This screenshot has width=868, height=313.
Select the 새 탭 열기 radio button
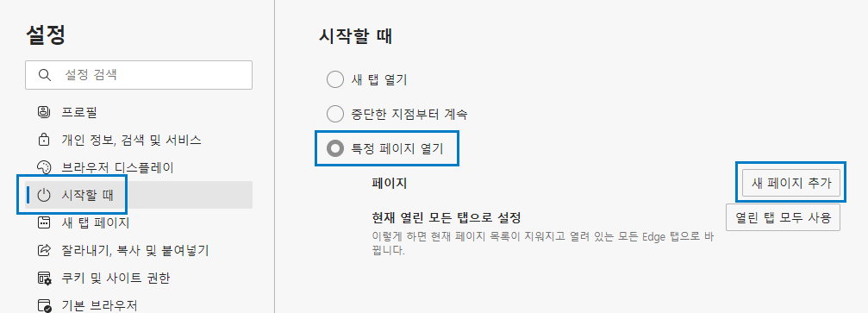pos(335,80)
